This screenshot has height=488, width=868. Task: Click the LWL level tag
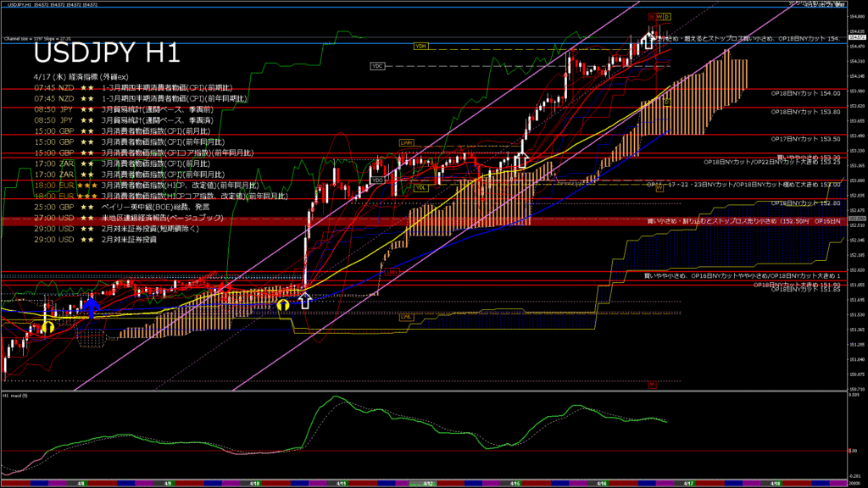[x=405, y=317]
